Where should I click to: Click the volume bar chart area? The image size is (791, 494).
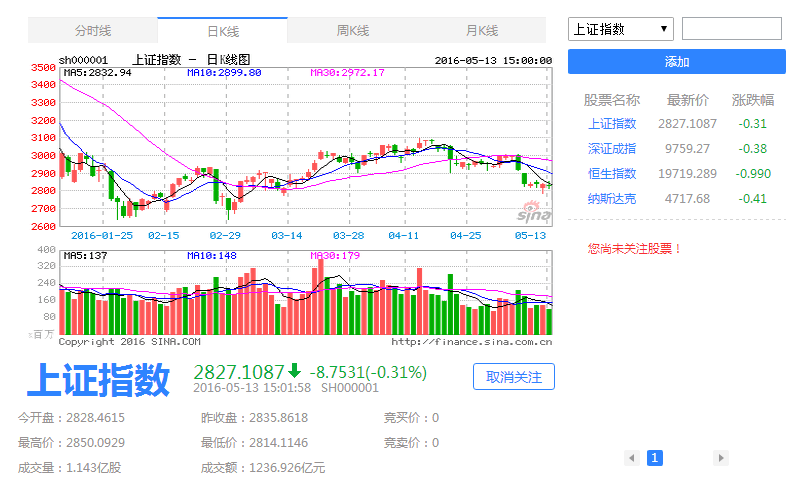point(305,298)
